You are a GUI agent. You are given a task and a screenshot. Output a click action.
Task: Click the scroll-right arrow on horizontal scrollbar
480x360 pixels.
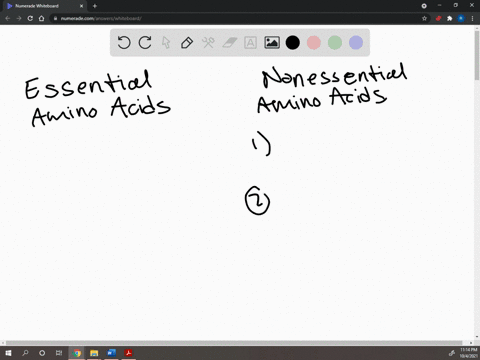(x=471, y=343)
